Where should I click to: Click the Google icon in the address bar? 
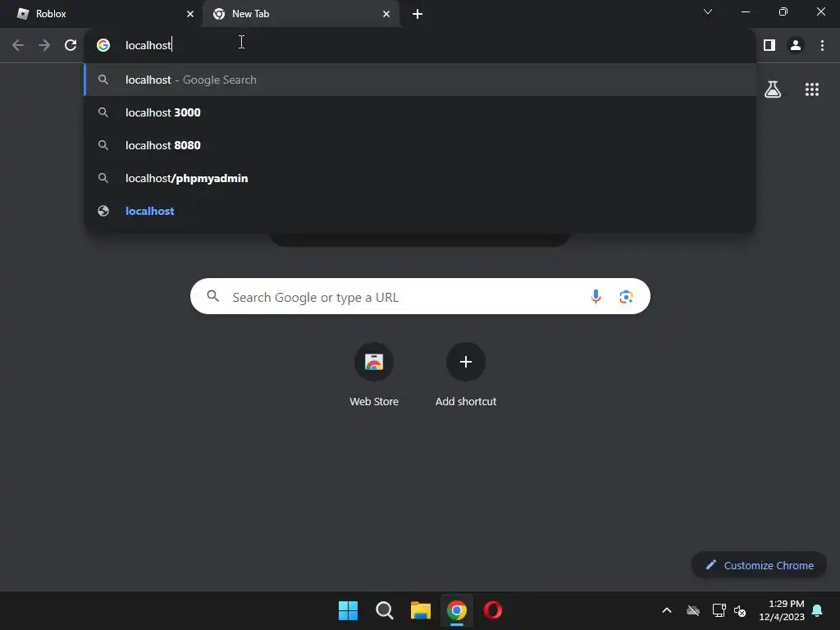pyautogui.click(x=103, y=45)
